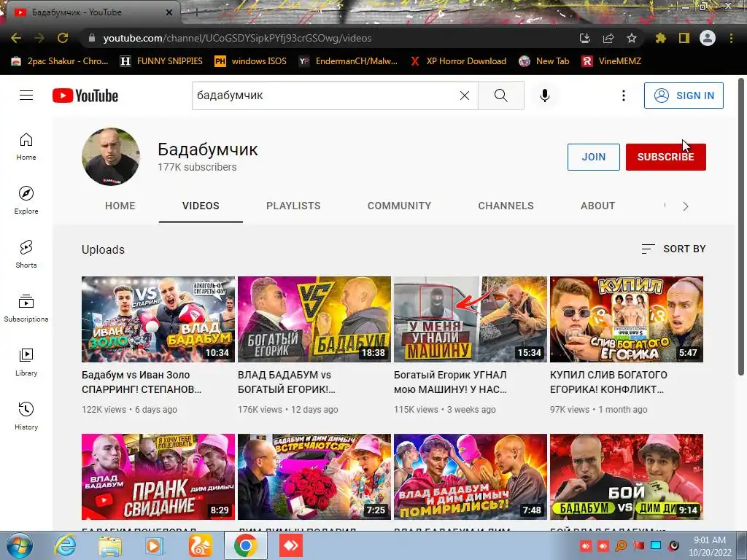Open the 10:34 sparring video thumbnail

(158, 319)
